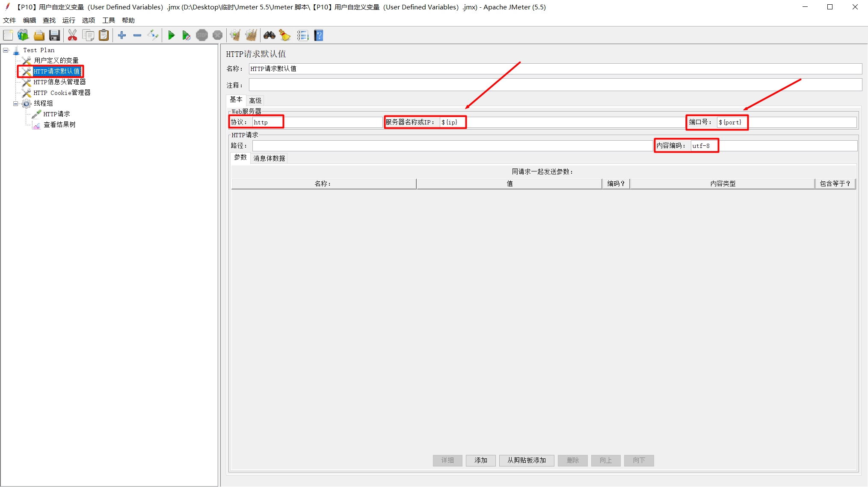The width and height of the screenshot is (868, 487).
Task: Click the Open file folder icon
Action: [x=39, y=35]
